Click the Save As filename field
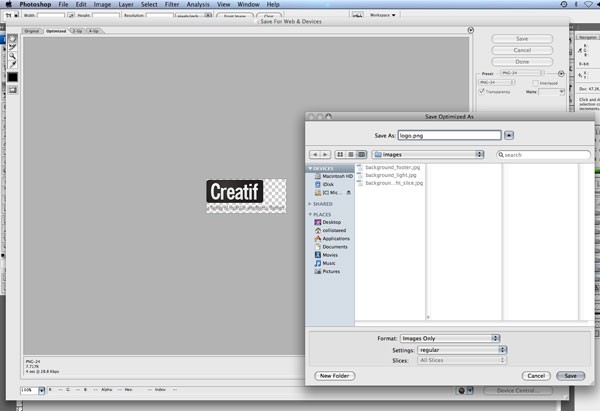The image size is (600, 411). [x=449, y=135]
